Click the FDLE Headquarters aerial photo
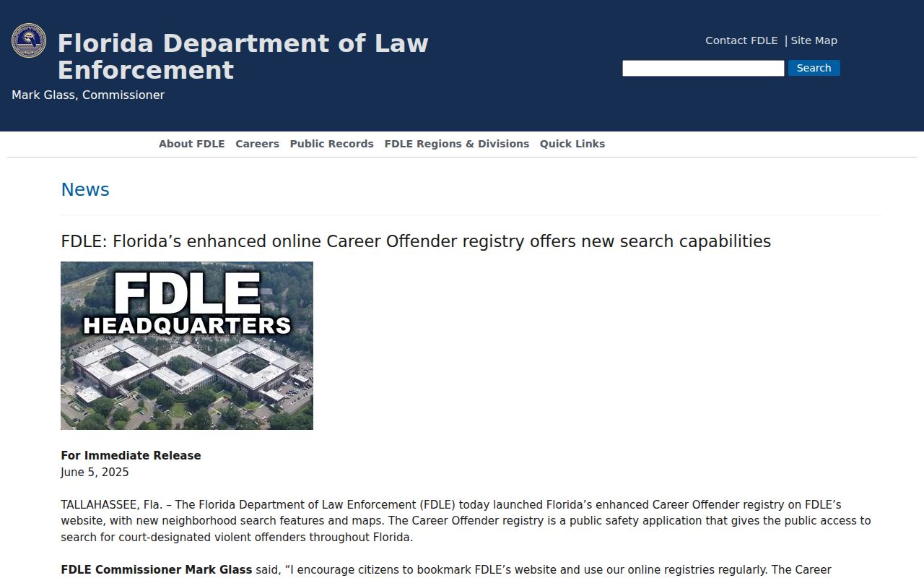This screenshot has width=924, height=578. click(x=187, y=345)
